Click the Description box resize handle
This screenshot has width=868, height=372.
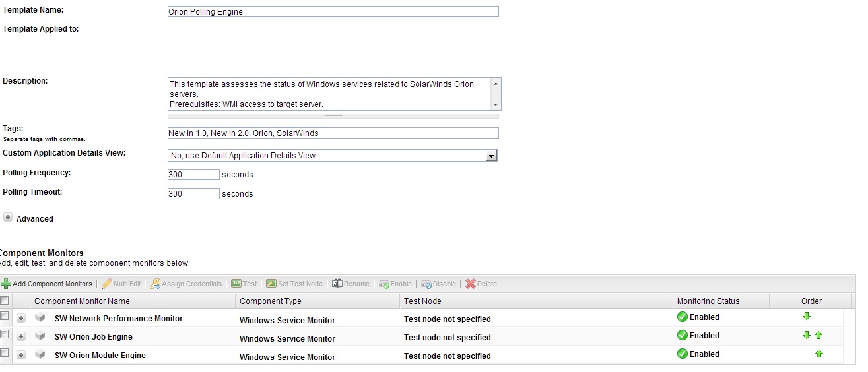click(333, 116)
